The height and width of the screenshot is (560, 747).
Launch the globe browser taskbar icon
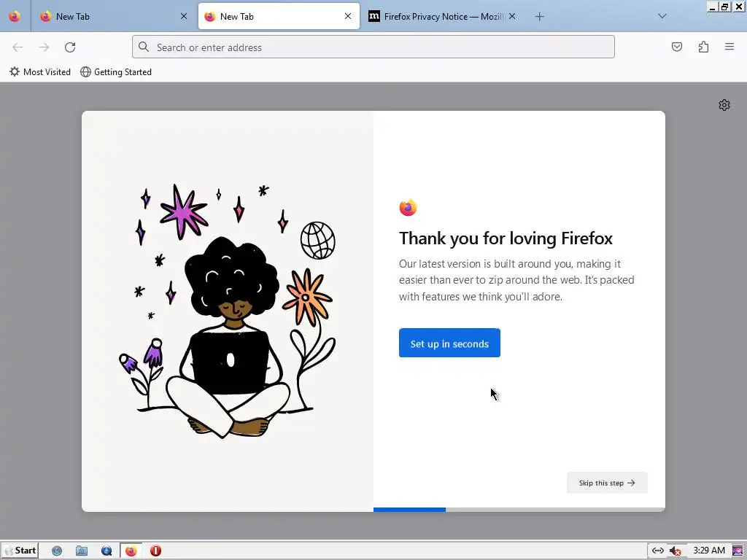(57, 551)
